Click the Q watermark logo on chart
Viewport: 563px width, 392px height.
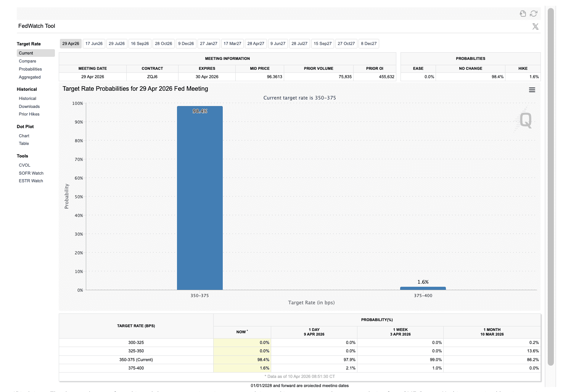525,120
